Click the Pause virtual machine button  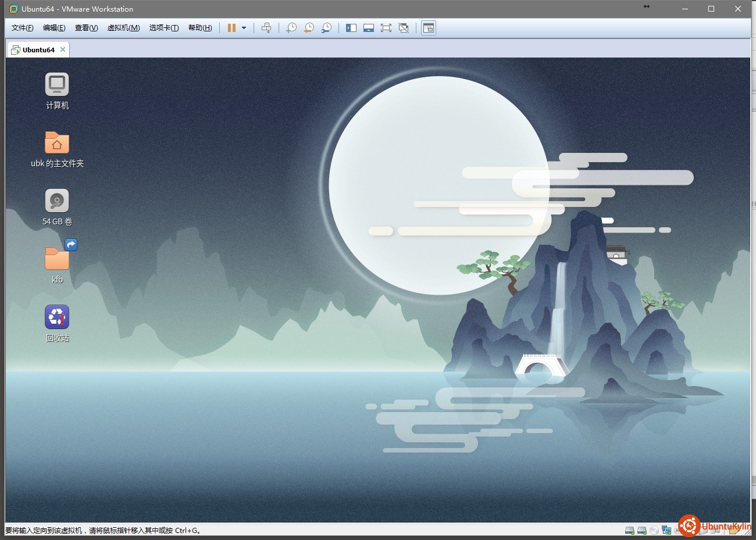pyautogui.click(x=231, y=28)
